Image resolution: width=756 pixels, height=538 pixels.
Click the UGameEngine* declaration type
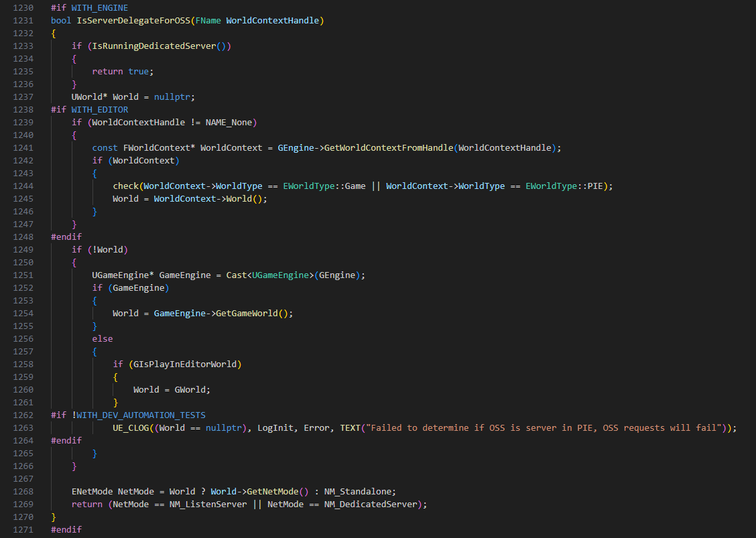click(x=123, y=275)
